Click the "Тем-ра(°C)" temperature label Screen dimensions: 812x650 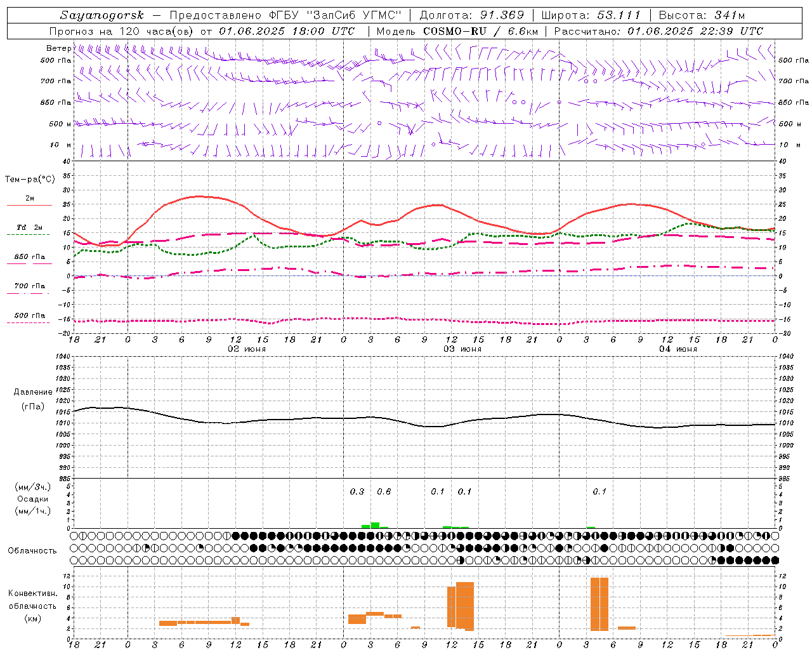click(x=30, y=180)
